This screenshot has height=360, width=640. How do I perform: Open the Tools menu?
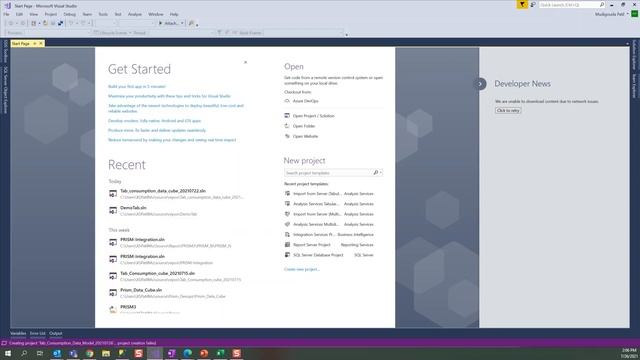(103, 14)
